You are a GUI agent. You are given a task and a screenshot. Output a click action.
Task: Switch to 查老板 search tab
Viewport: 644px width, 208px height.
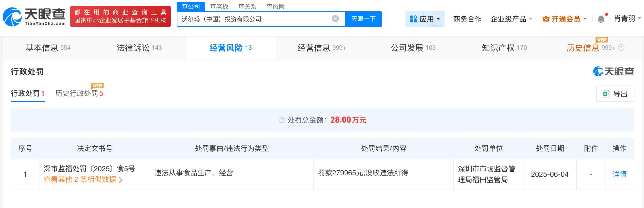(x=219, y=6)
